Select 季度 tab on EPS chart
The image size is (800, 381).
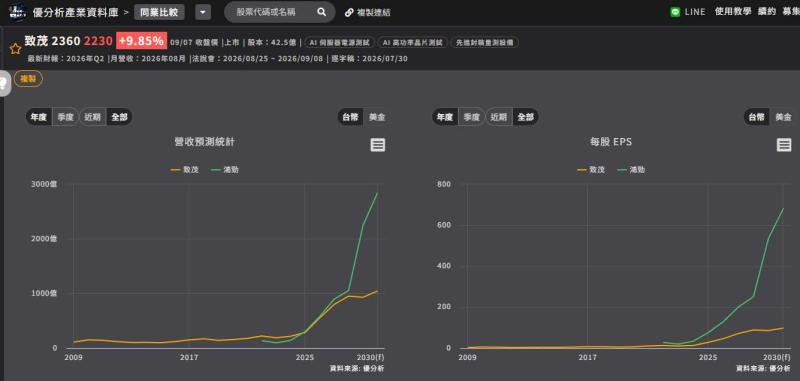(471, 117)
